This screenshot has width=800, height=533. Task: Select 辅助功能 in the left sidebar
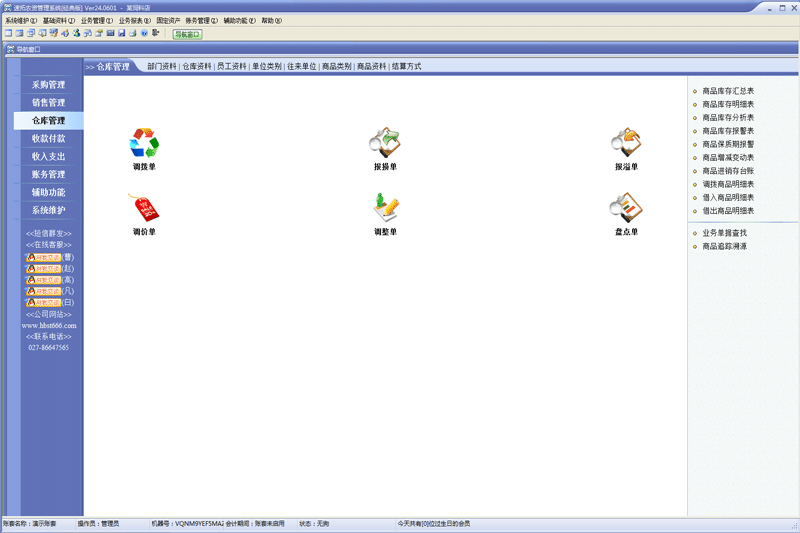click(x=48, y=192)
